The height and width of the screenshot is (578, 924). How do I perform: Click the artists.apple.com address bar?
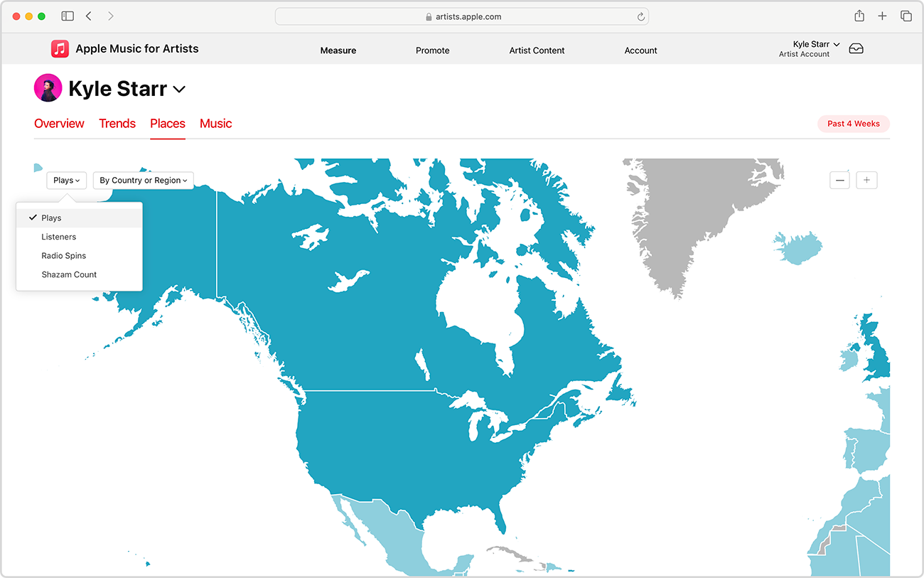point(462,17)
